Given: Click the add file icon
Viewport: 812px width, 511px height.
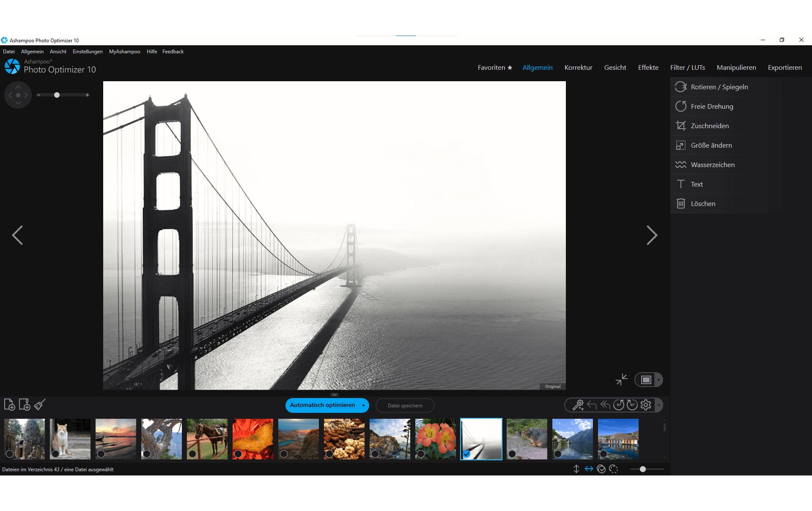Looking at the screenshot, I should point(9,405).
